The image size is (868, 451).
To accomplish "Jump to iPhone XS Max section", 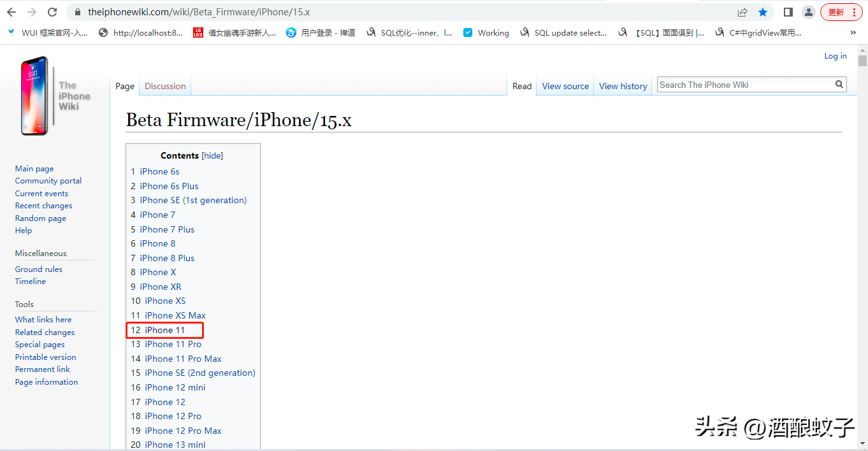I will point(168,315).
